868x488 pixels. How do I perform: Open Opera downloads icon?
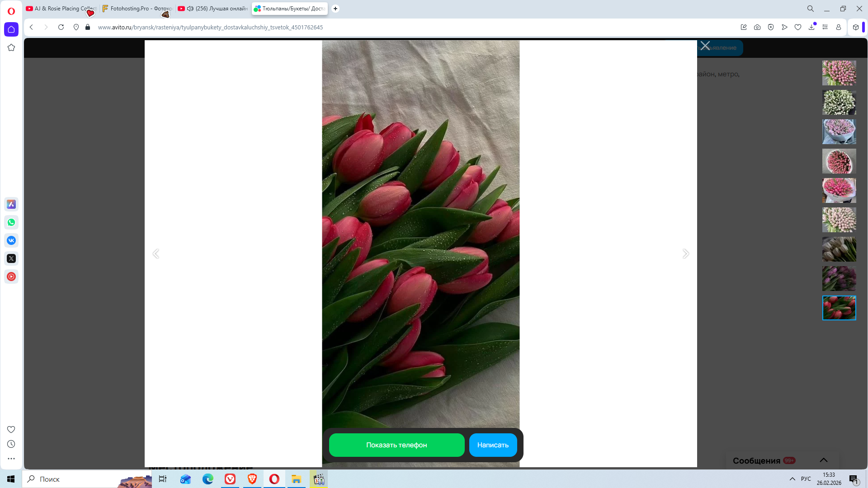click(x=811, y=27)
